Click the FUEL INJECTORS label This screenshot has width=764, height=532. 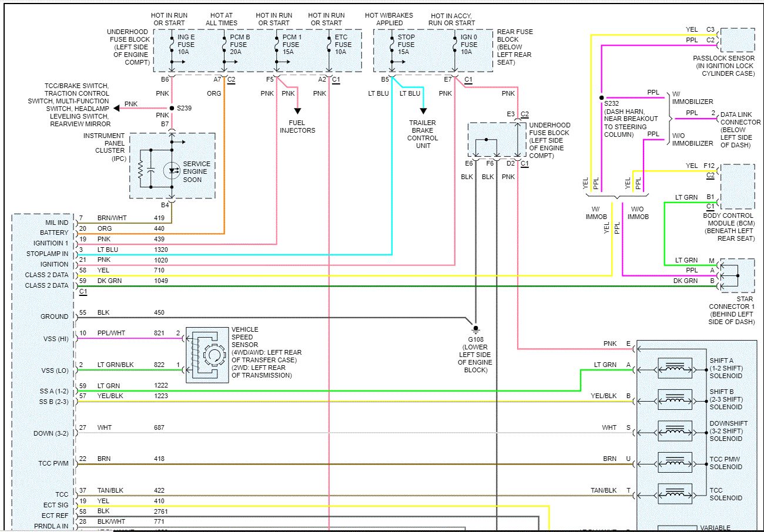pos(297,126)
